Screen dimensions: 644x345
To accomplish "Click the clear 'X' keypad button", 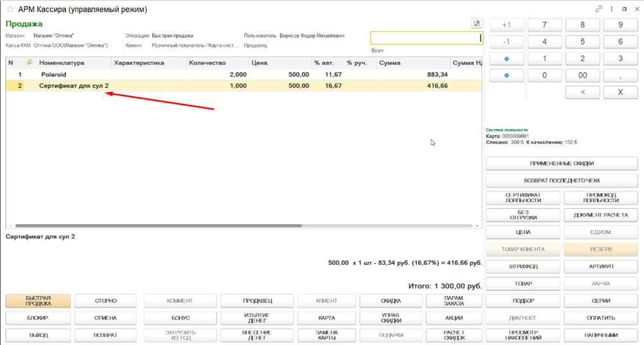I will tap(620, 92).
